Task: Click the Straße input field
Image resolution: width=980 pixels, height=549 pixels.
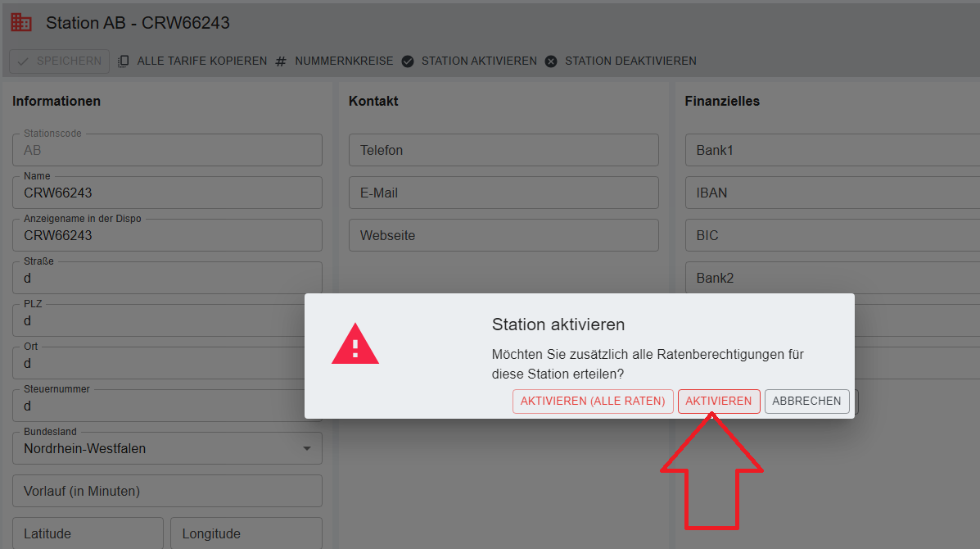Action: pos(168,278)
